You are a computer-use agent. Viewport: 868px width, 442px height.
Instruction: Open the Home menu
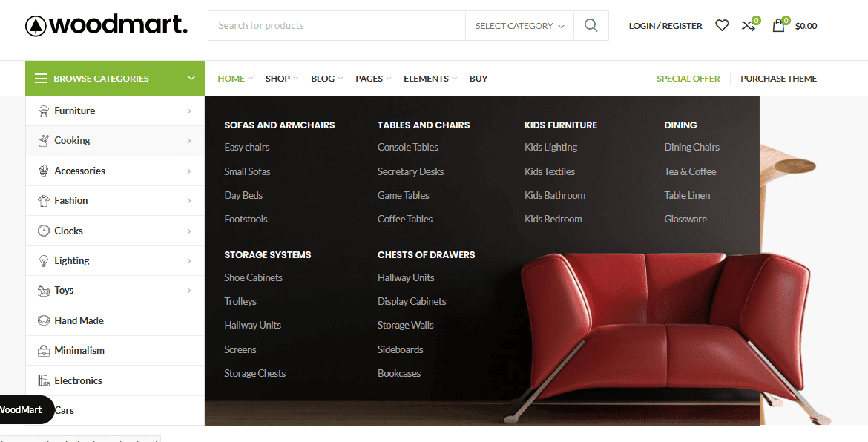coord(234,79)
